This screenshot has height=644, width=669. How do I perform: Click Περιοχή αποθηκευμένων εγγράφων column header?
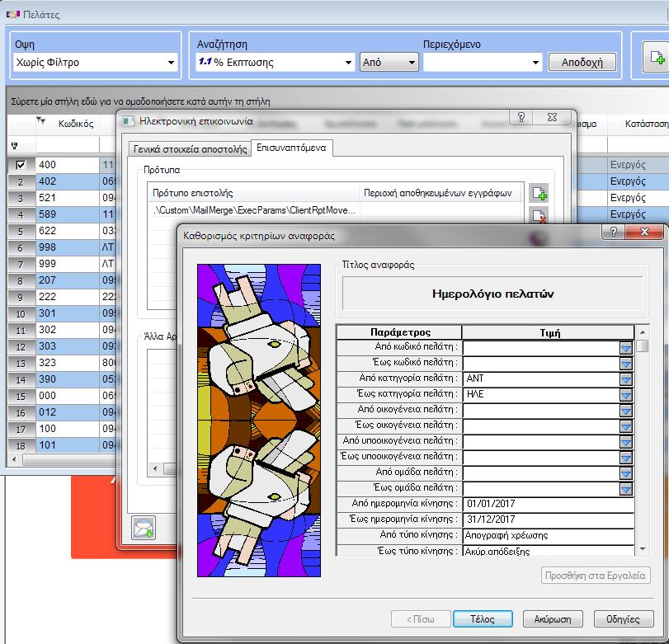pos(441,193)
